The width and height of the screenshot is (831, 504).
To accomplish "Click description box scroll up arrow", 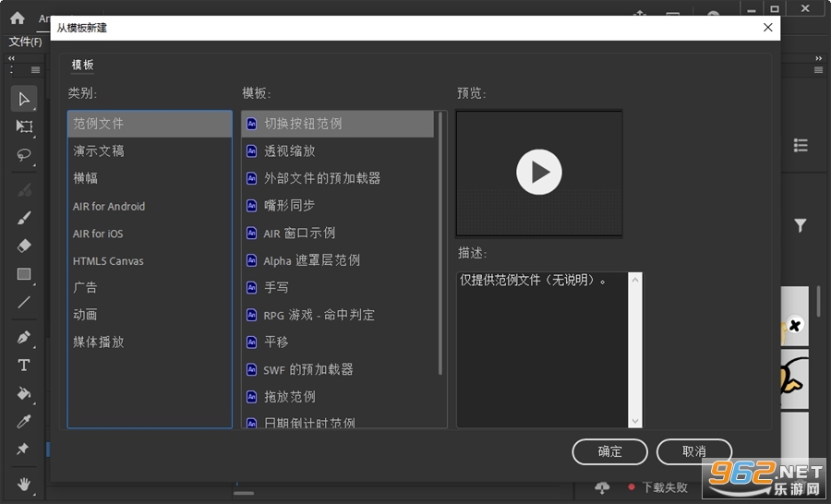I will pyautogui.click(x=635, y=280).
